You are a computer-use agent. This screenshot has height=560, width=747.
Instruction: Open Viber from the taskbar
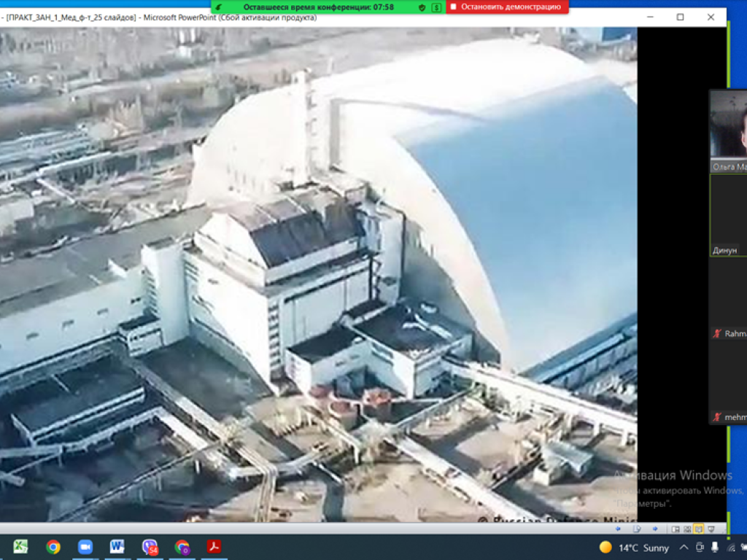150,547
